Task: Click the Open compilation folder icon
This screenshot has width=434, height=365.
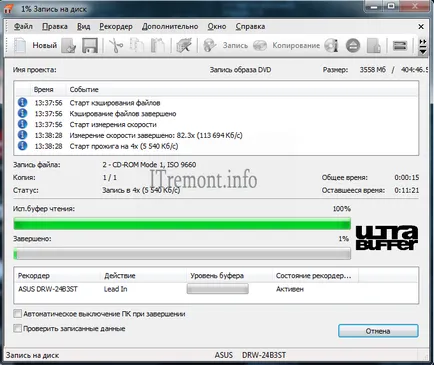Action: pos(69,46)
